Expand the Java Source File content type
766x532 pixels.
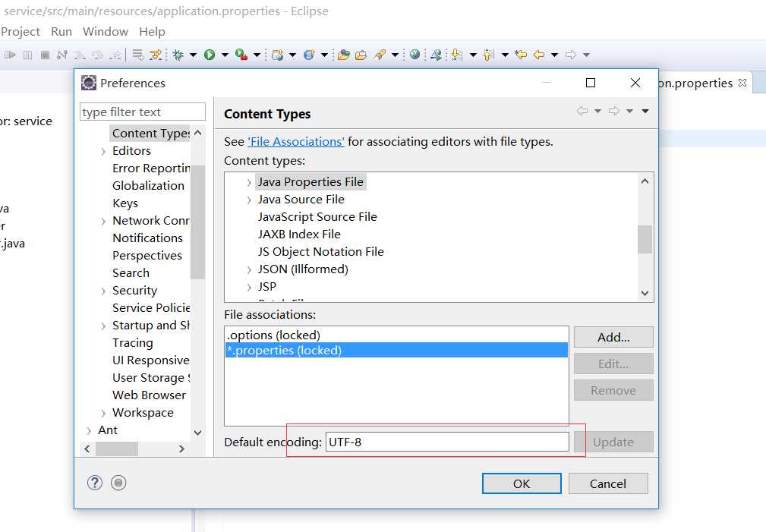tap(249, 200)
